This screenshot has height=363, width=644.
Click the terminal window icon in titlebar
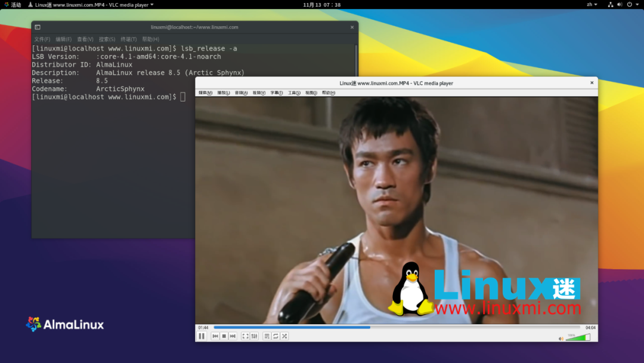click(38, 27)
